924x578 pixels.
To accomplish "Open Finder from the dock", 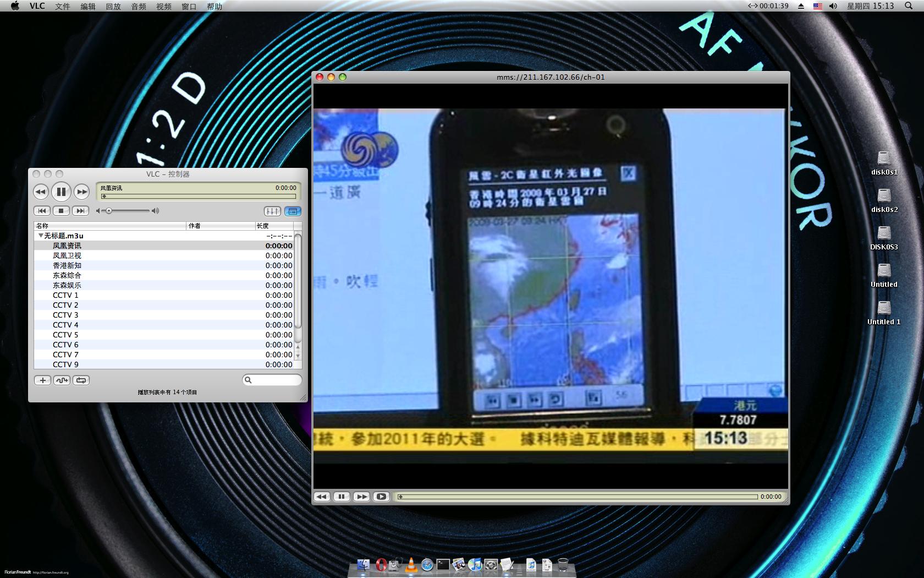I will [x=364, y=564].
